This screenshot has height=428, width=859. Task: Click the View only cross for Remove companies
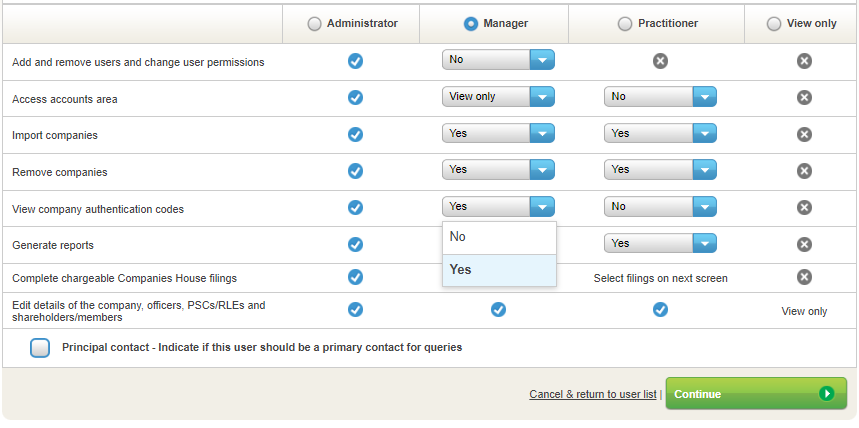click(x=804, y=171)
